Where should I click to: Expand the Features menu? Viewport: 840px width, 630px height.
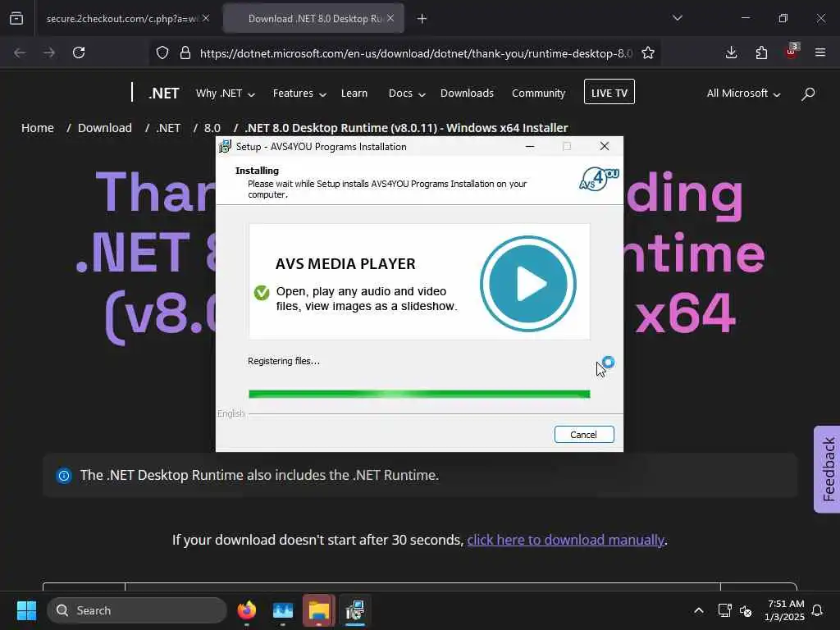click(x=299, y=94)
